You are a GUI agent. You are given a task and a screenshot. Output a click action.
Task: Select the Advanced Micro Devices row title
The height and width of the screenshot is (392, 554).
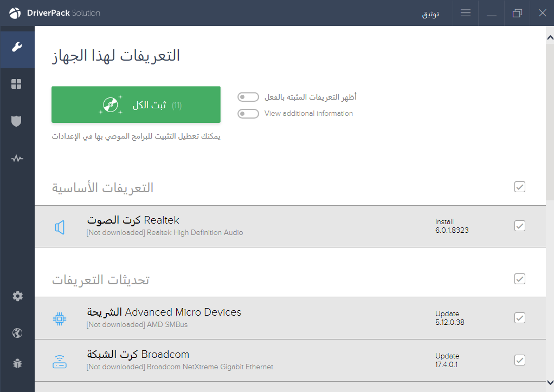pos(164,312)
